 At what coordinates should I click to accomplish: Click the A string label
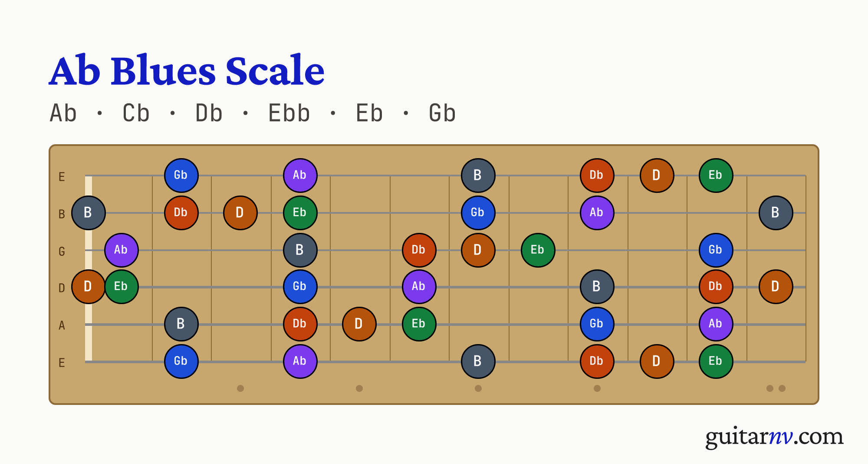[x=62, y=325]
